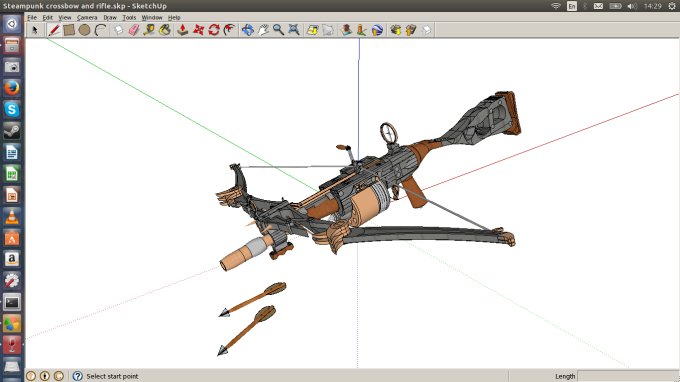Image resolution: width=680 pixels, height=382 pixels.
Task: Open the screenshot camera dock icon
Action: [12, 66]
